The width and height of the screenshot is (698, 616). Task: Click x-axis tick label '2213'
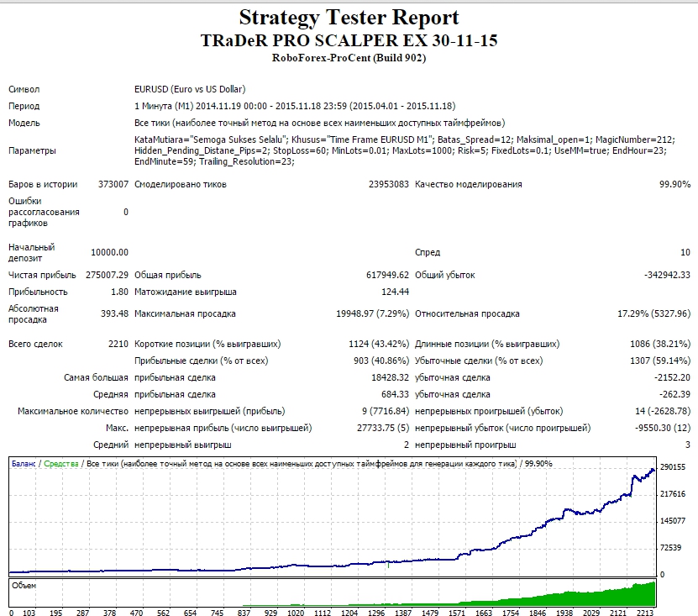click(x=645, y=613)
